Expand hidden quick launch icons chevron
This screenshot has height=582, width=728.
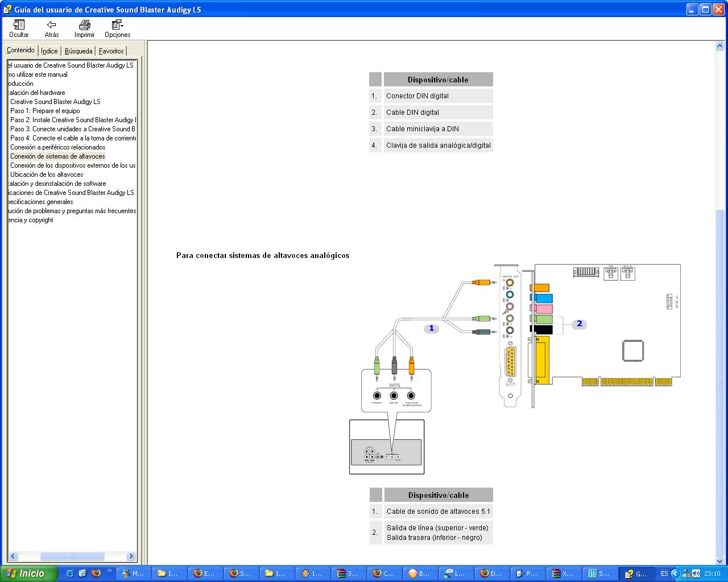click(x=109, y=571)
